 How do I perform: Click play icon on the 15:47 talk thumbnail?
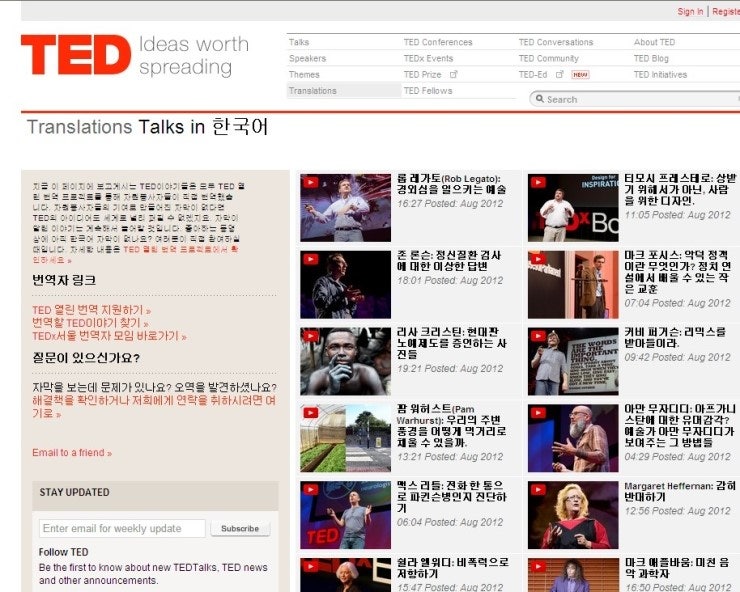click(310, 567)
